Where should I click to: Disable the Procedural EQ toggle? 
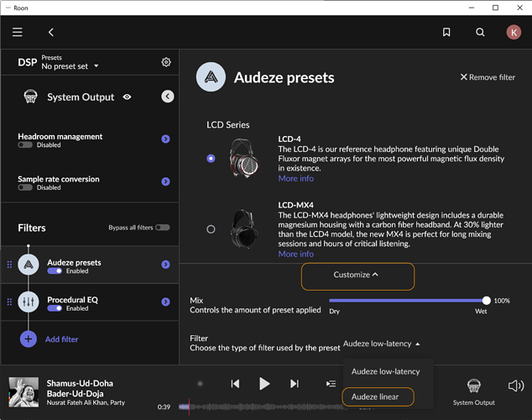point(55,308)
